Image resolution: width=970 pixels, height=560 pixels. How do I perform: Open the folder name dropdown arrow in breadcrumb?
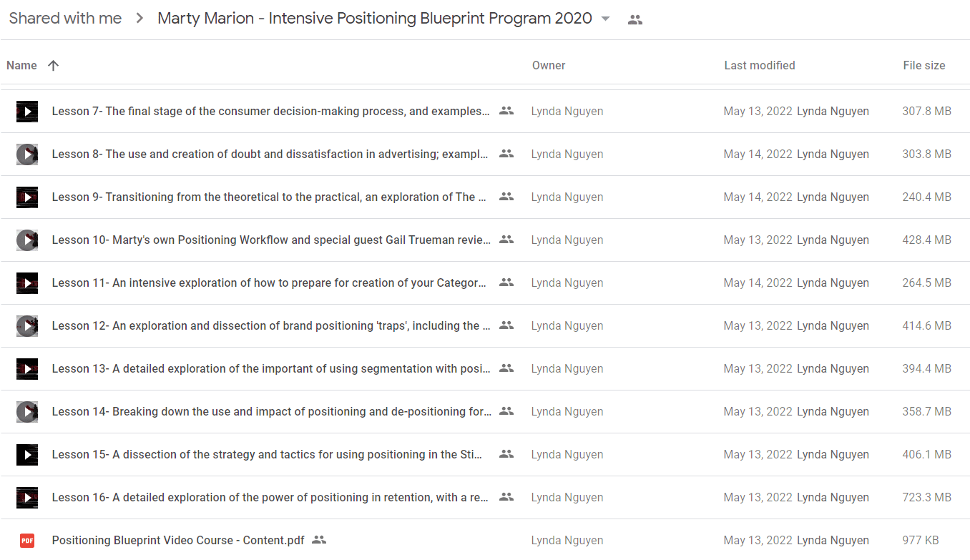click(x=606, y=19)
